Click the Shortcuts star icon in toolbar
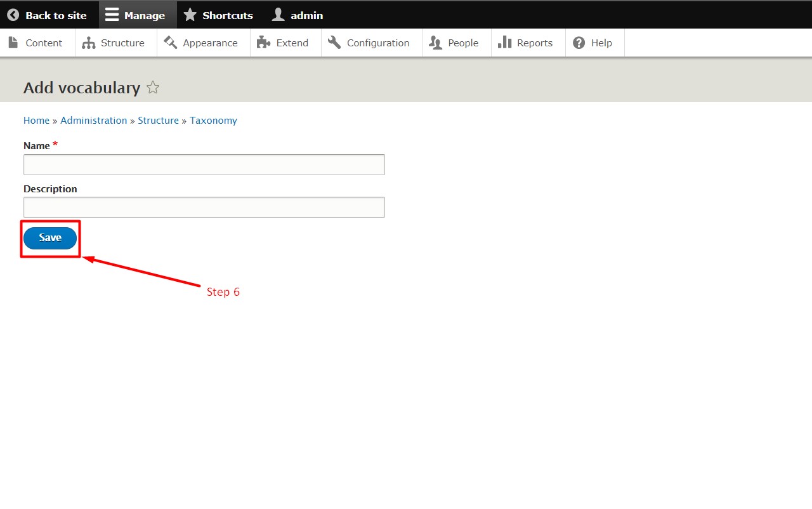This screenshot has width=812, height=509. pos(190,15)
